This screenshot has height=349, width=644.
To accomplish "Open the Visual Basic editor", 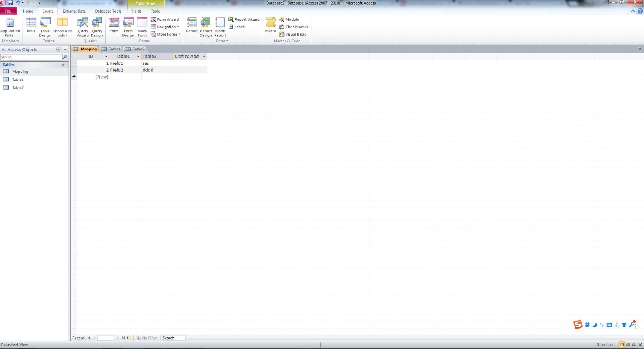I will 292,34.
